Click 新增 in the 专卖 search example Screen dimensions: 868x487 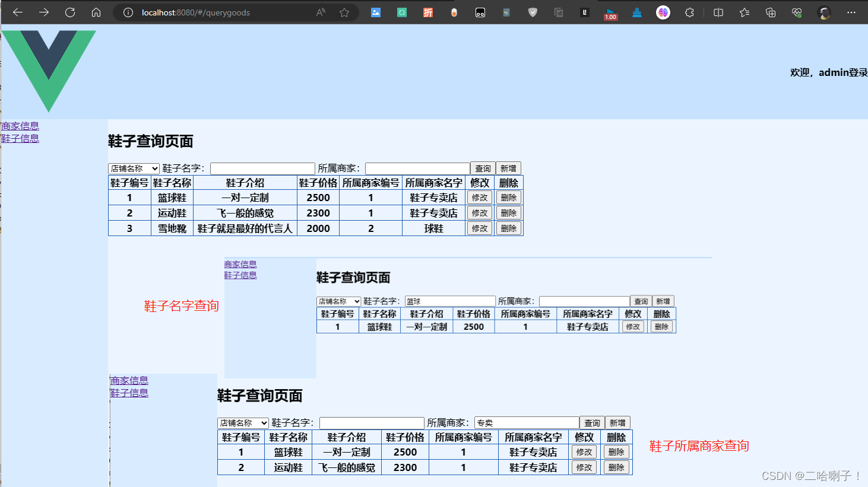coord(617,423)
